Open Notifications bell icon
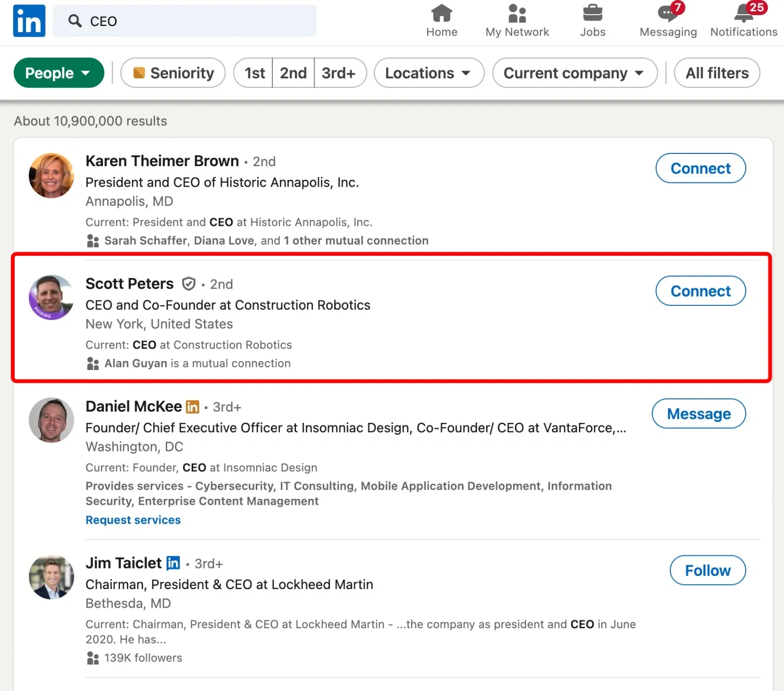 [744, 13]
